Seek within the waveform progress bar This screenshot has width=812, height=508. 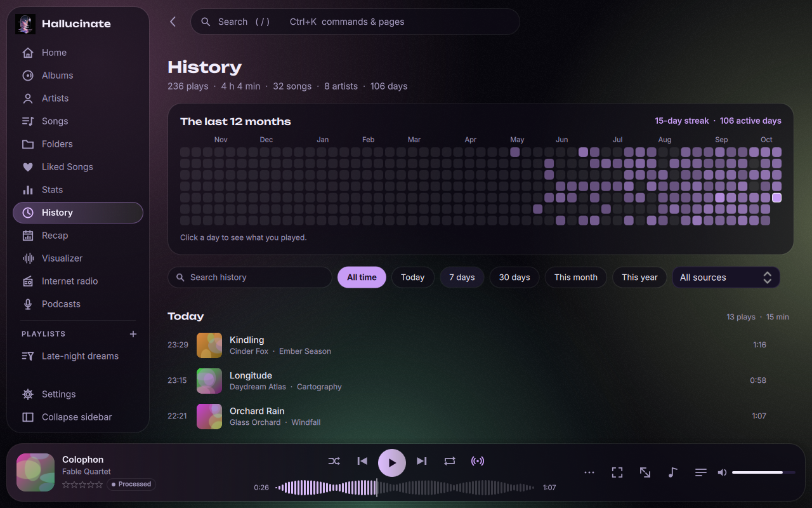tap(405, 488)
